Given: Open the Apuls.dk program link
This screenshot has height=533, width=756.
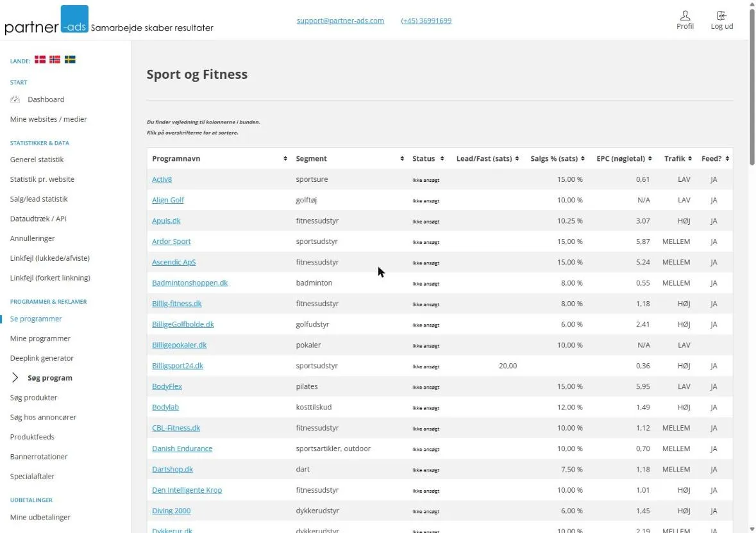Looking at the screenshot, I should pyautogui.click(x=166, y=220).
